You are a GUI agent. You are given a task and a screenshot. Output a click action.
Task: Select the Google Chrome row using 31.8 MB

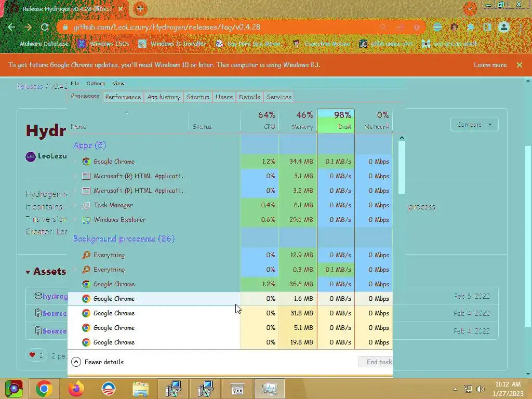click(x=230, y=313)
